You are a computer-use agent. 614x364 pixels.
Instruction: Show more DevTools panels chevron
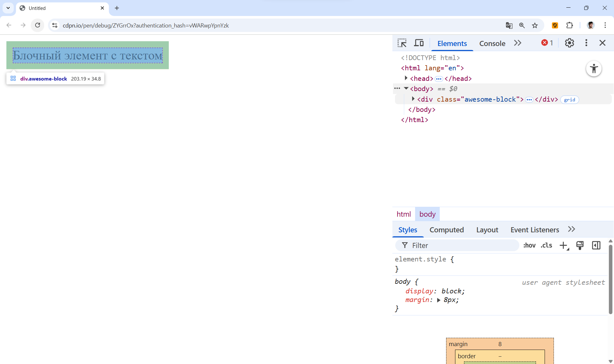517,43
